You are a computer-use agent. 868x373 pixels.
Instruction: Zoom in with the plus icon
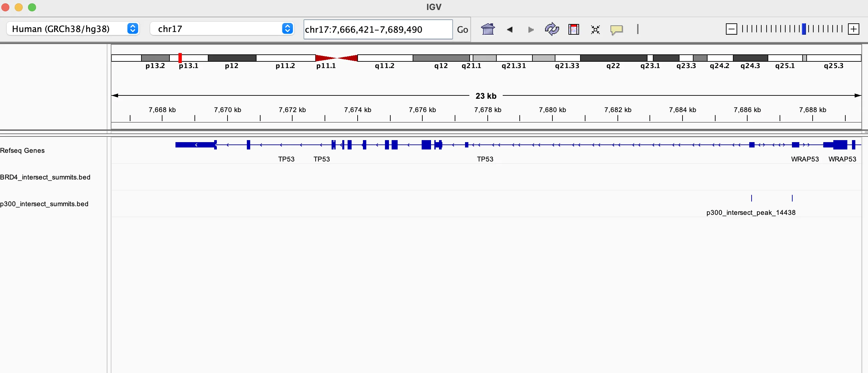[853, 29]
